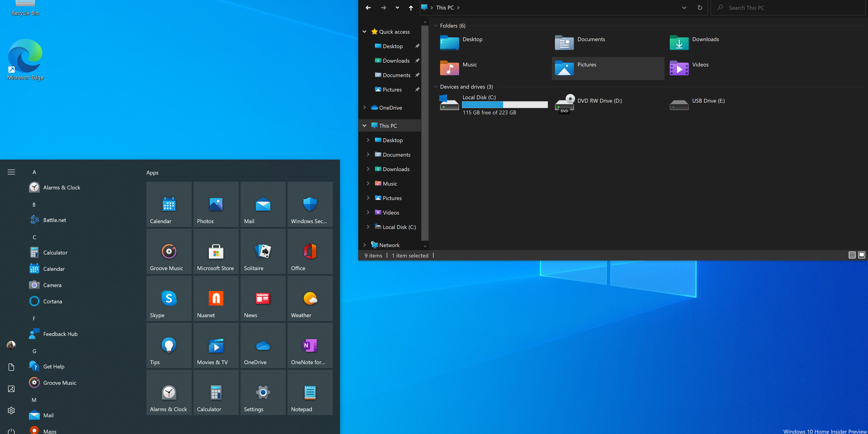Toggle the Start menu hamburger panel
Image resolution: width=868 pixels, height=434 pixels.
coord(11,172)
